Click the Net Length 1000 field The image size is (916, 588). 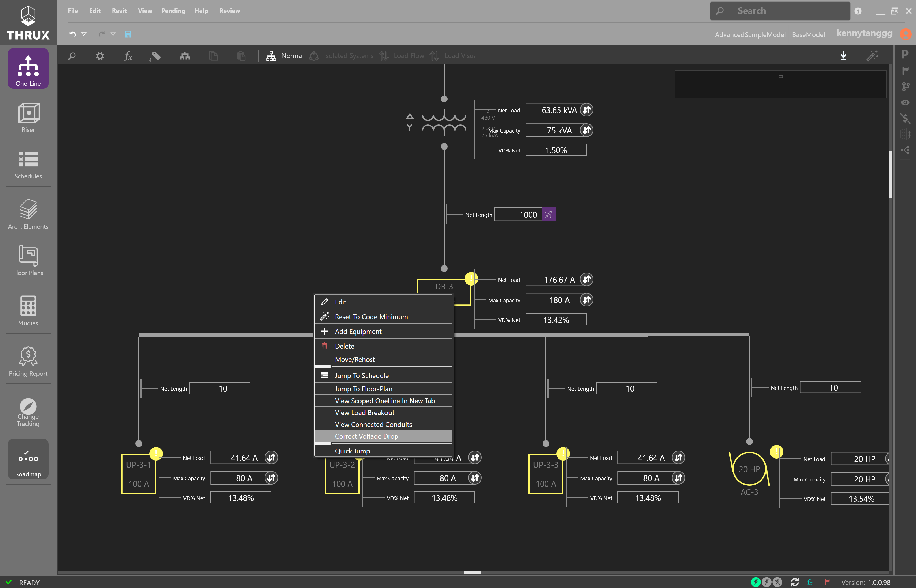(518, 215)
